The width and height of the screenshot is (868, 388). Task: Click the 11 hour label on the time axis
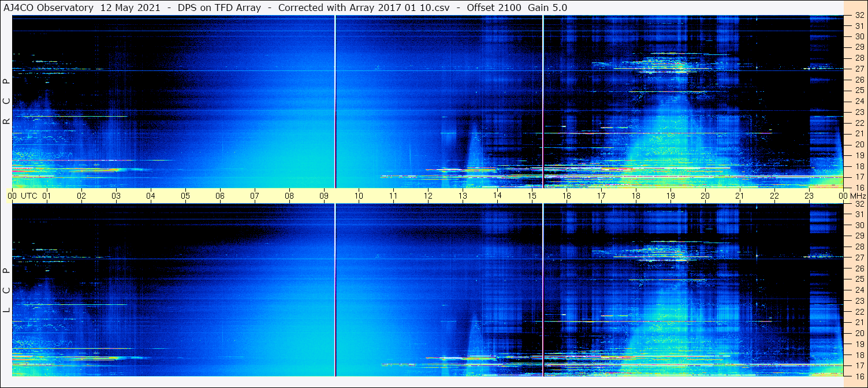393,196
